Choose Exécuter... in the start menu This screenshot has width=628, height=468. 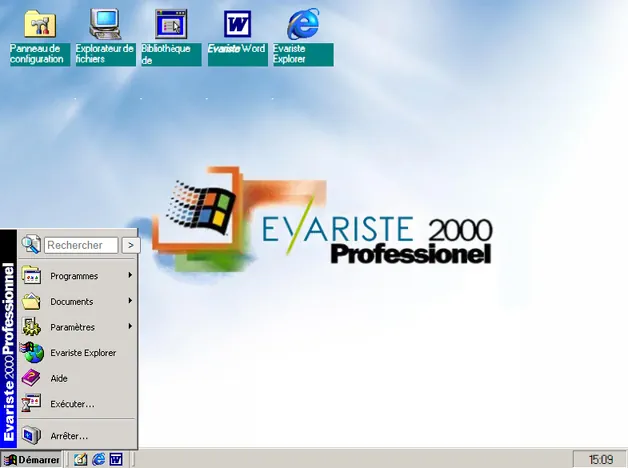pos(77,404)
